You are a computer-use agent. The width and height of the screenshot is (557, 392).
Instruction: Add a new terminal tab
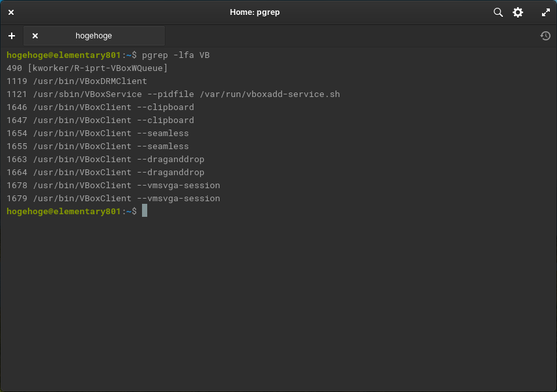coord(12,36)
